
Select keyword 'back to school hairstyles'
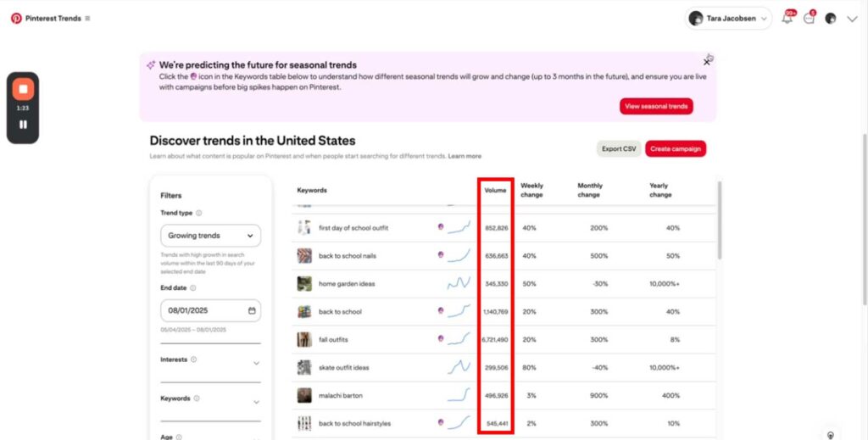point(354,423)
